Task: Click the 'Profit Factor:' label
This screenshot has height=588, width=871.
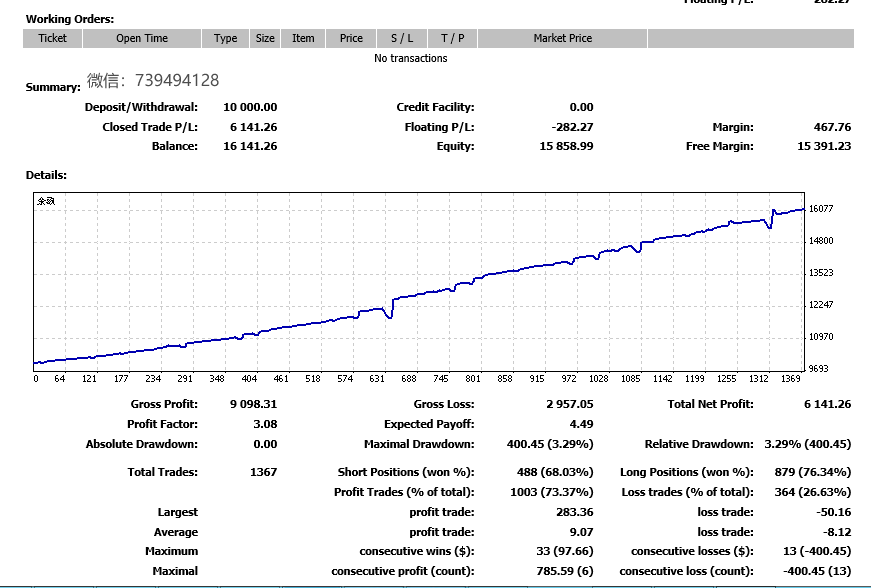Action: 162,424
